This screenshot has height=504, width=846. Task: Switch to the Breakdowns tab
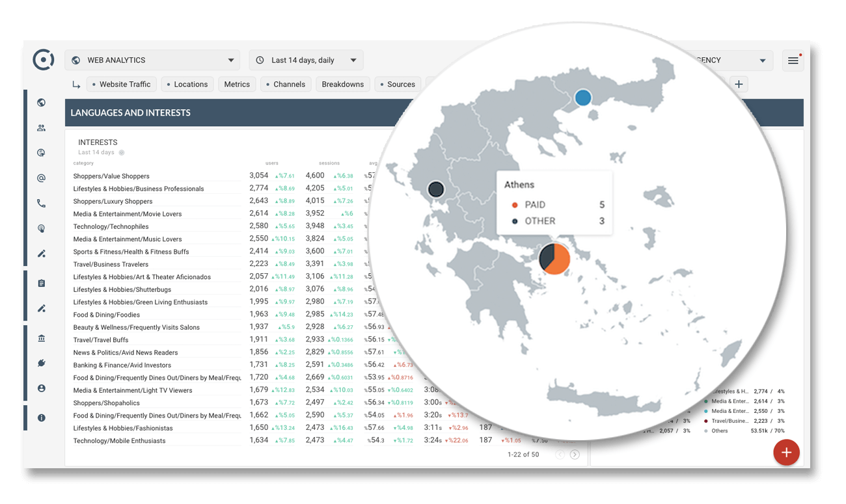343,85
